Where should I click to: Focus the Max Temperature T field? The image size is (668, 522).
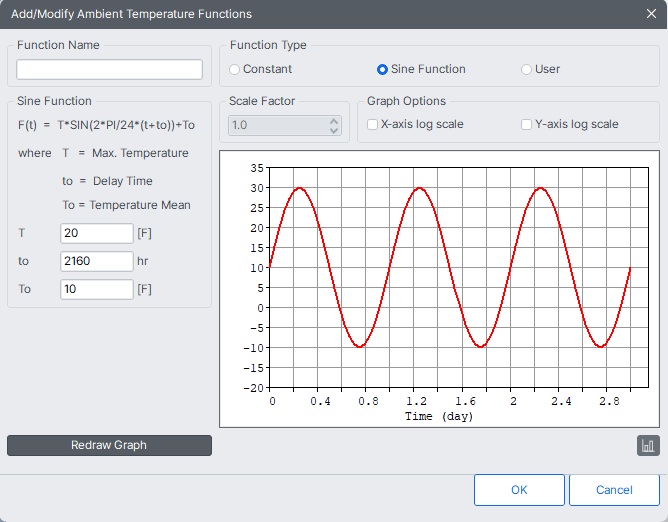96,233
